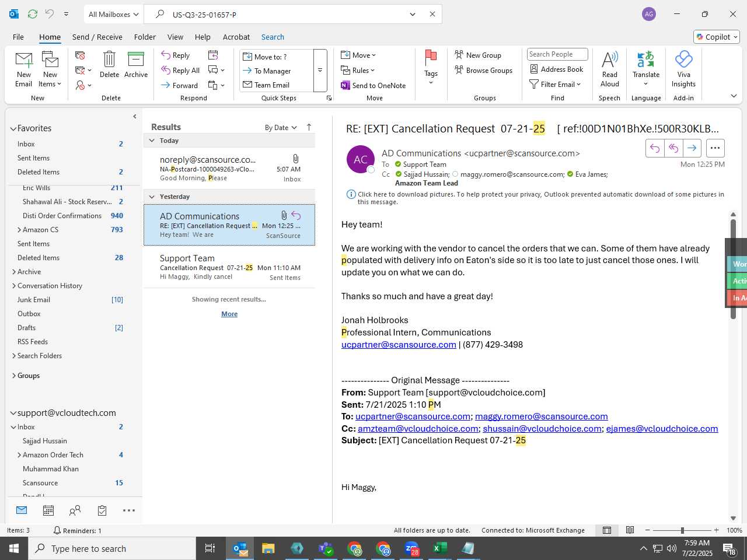This screenshot has width=747, height=560.
Task: Clear the search box with X
Action: click(432, 14)
